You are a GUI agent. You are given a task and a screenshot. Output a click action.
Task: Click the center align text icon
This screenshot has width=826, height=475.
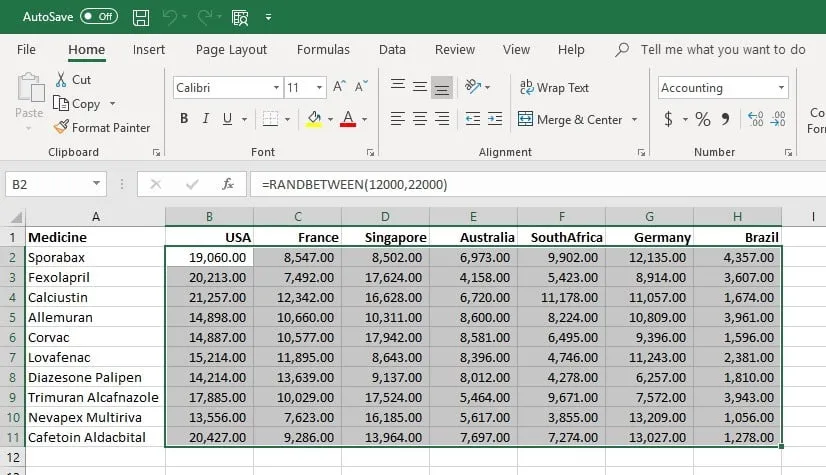(420, 119)
